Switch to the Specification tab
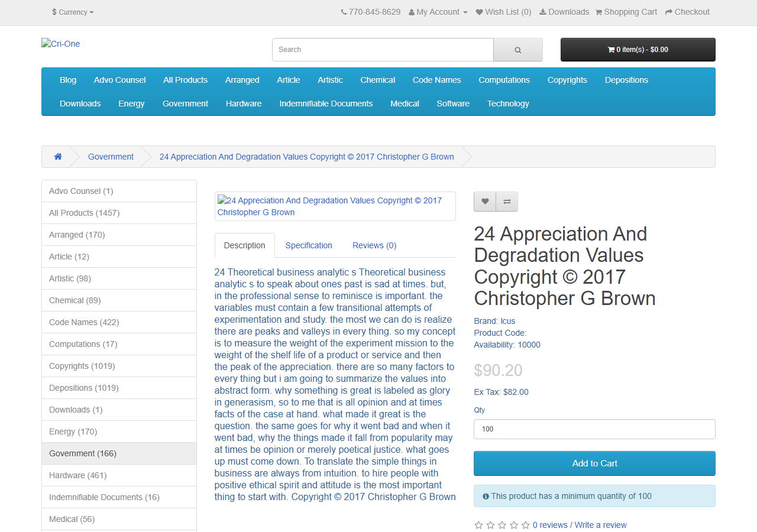The width and height of the screenshot is (757, 532). click(309, 245)
